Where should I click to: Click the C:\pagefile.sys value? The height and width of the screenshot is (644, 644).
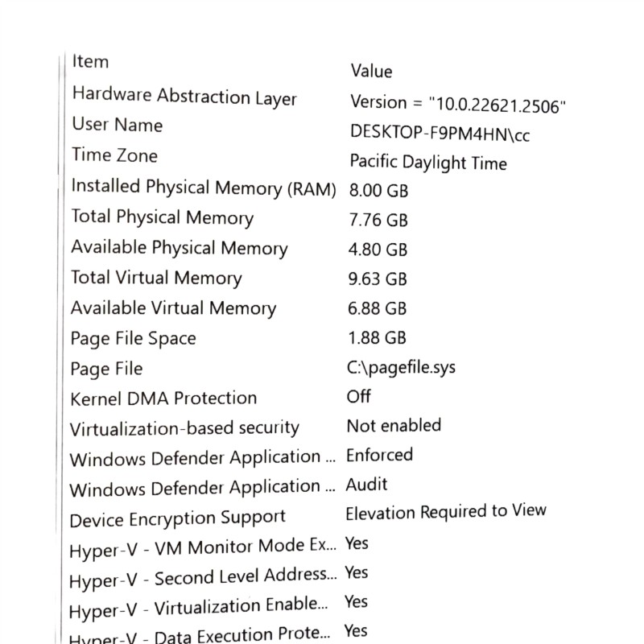pyautogui.click(x=401, y=368)
